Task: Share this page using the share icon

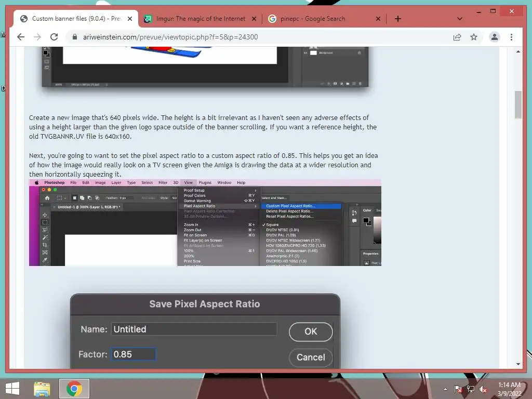Action: coord(457,37)
